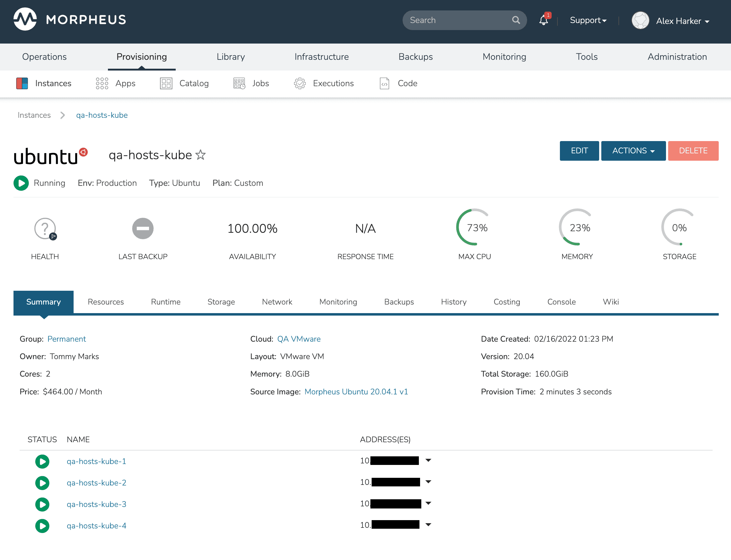
Task: Click the Executions gear icon
Action: tap(300, 83)
